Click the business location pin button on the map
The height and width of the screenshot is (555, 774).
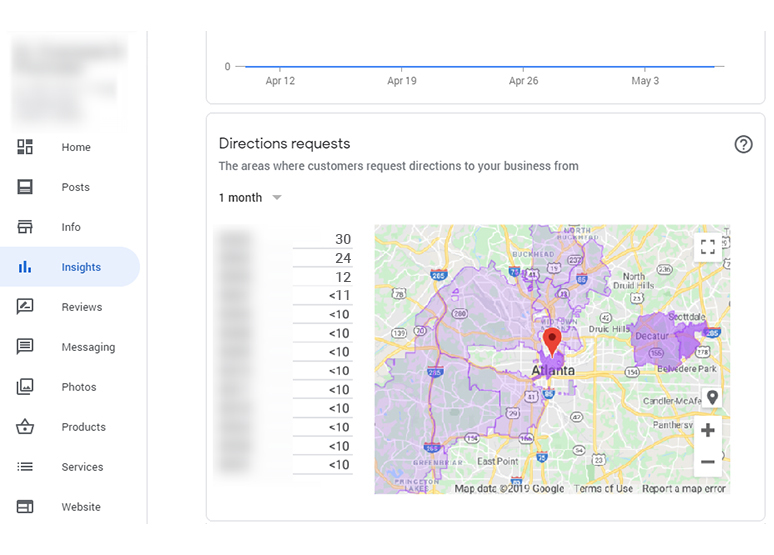[712, 397]
